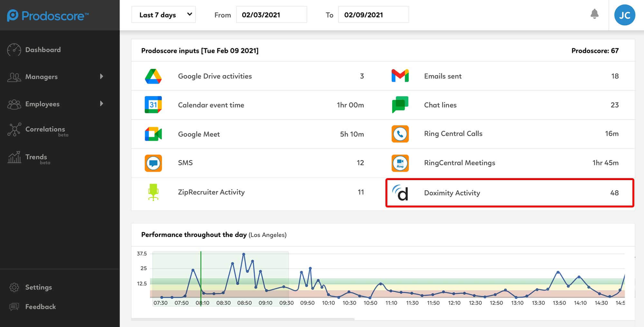Open Settings in sidebar

39,287
